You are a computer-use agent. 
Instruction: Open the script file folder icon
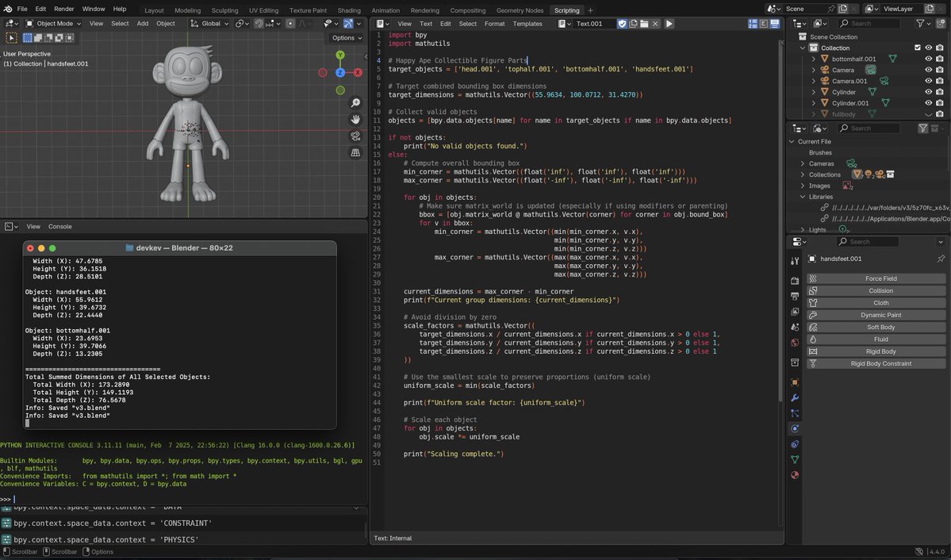coord(644,24)
